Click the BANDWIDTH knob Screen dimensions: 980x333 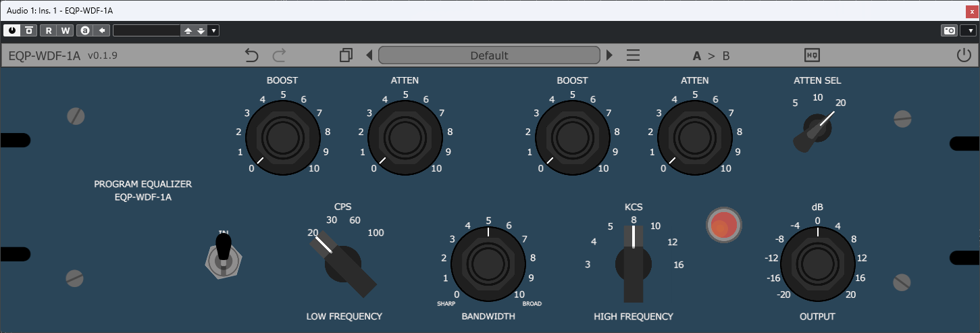[x=488, y=264]
